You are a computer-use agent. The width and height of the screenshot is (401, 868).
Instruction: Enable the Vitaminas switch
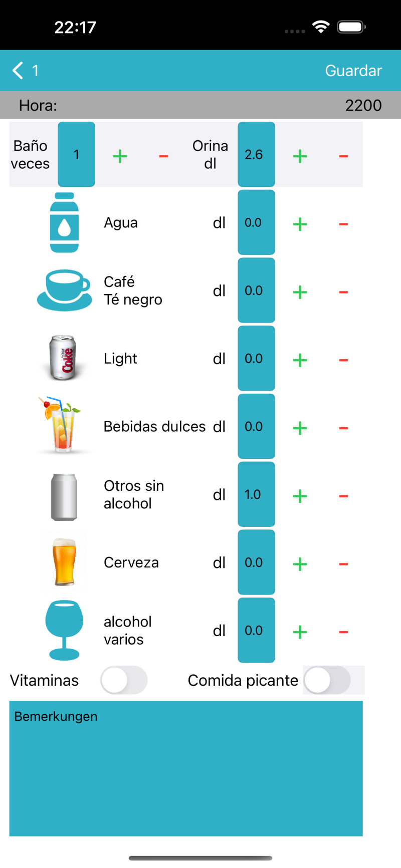pos(124,680)
